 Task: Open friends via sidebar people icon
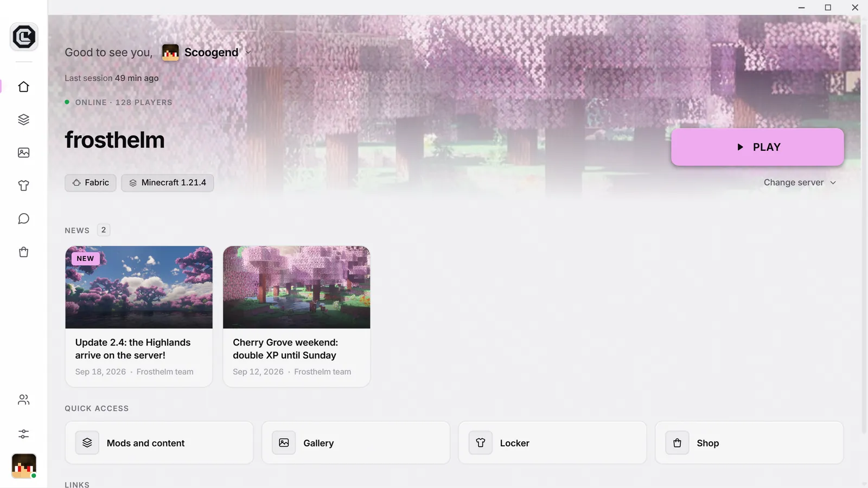click(x=24, y=400)
